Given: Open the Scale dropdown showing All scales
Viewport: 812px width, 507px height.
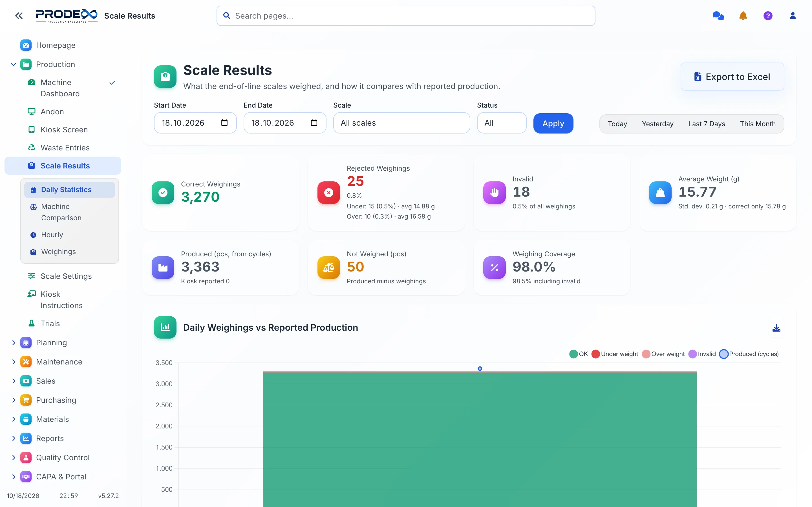Looking at the screenshot, I should (401, 123).
